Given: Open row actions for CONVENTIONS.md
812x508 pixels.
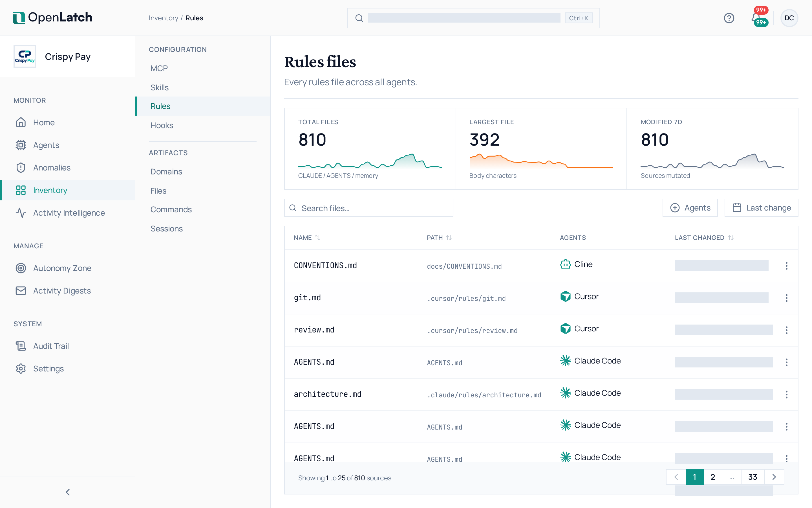Looking at the screenshot, I should tap(786, 266).
